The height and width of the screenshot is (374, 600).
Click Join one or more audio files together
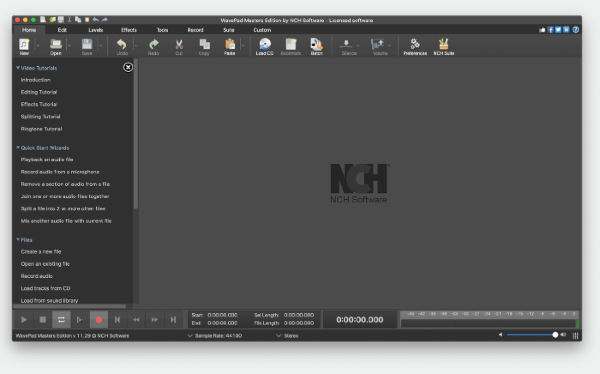pyautogui.click(x=65, y=196)
